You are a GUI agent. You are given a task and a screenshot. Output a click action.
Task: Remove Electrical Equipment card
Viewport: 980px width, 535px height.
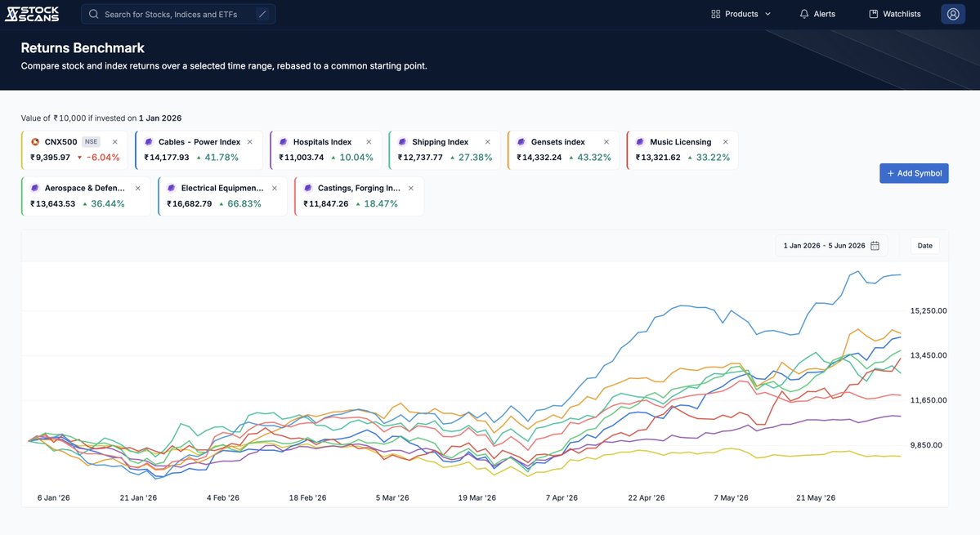click(275, 188)
